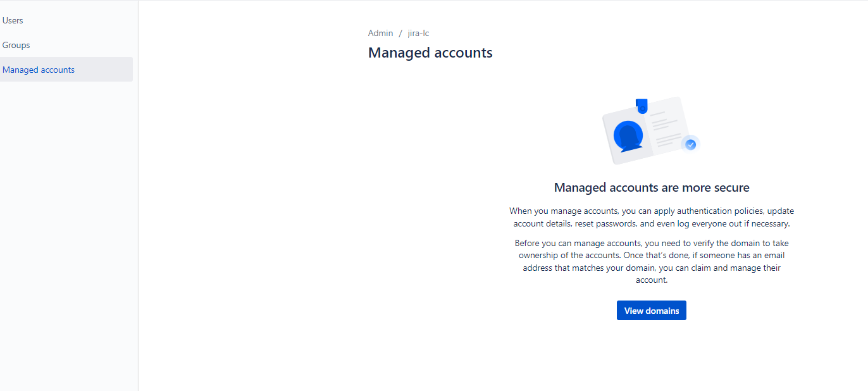This screenshot has width=868, height=391.
Task: Click the blue verified checkmark badge icon
Action: point(690,144)
